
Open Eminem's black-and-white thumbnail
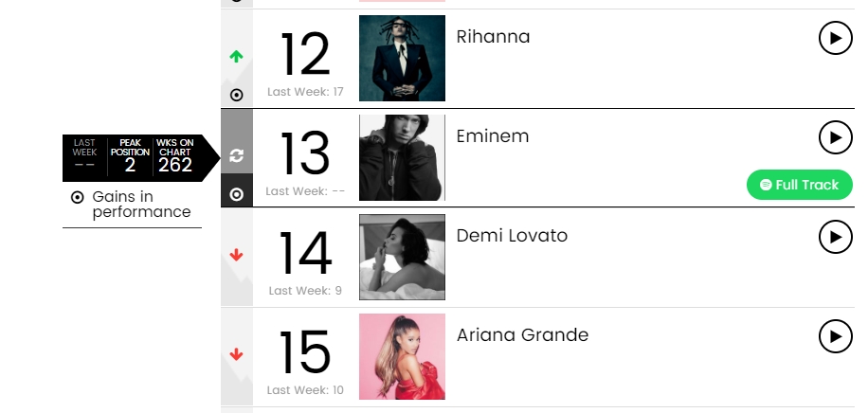[x=402, y=158]
